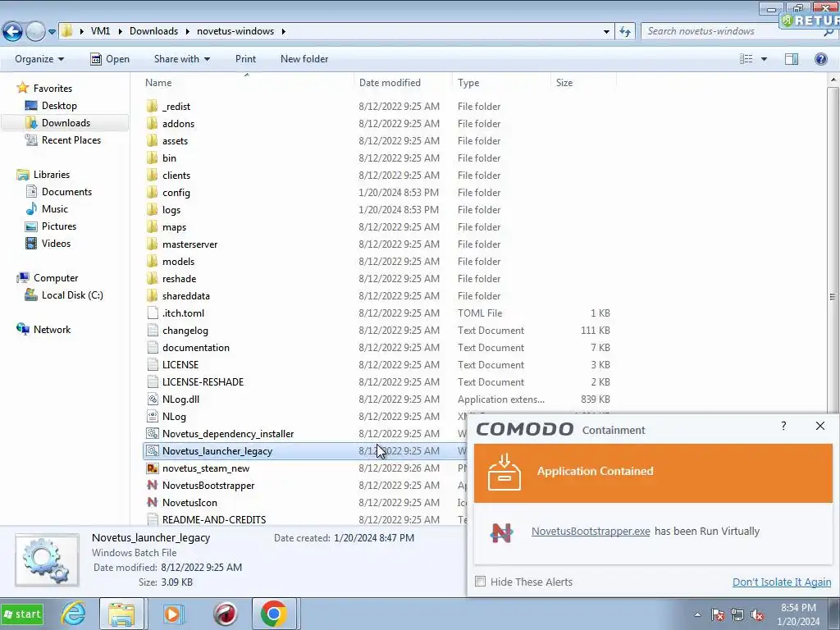
Task: Open the Comodo icon in the taskbar
Action: pyautogui.click(x=226, y=614)
